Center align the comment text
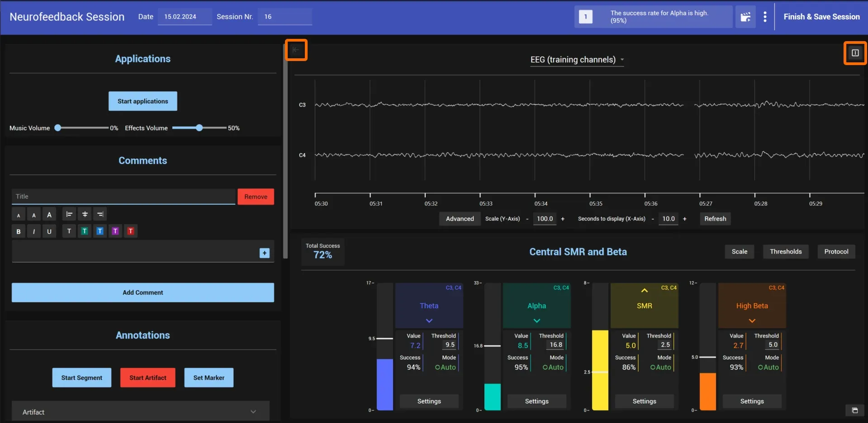 pyautogui.click(x=85, y=214)
